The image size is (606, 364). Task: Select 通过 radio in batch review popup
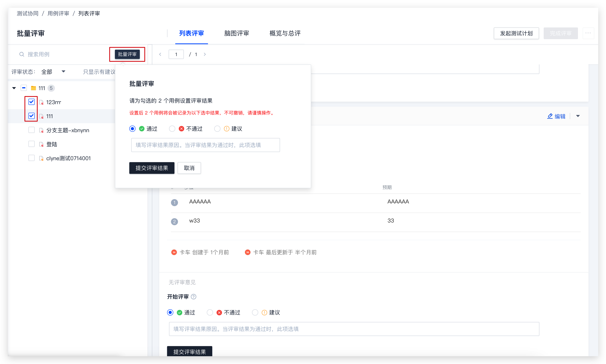click(132, 129)
